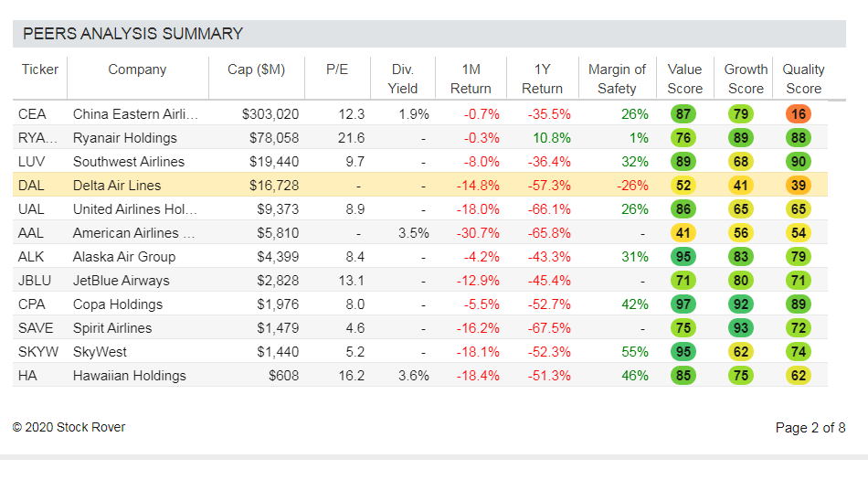Click the $608 market cap value
The height and width of the screenshot is (480, 868).
click(283, 376)
